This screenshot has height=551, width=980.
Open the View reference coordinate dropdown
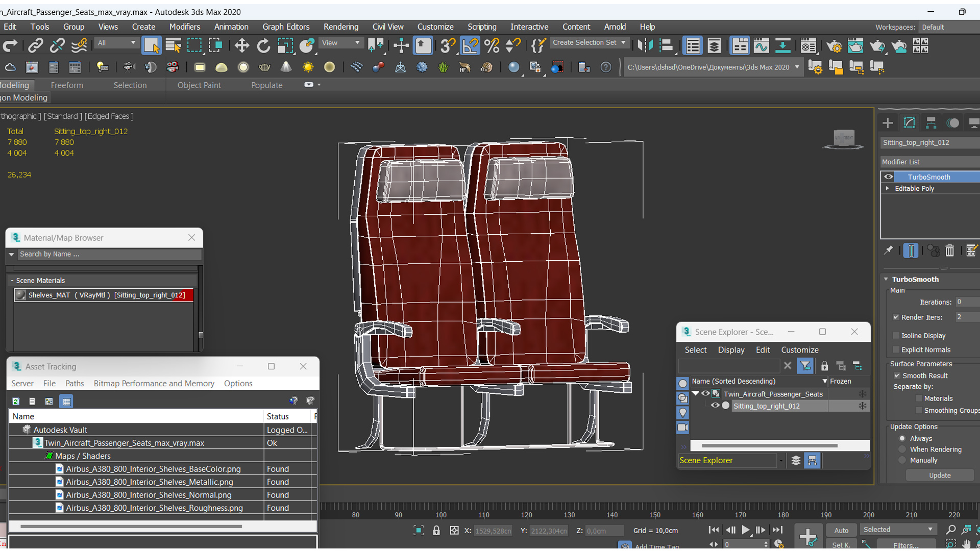pos(340,43)
